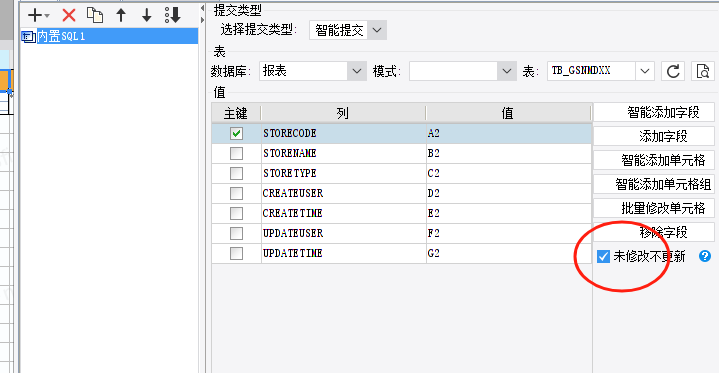Check primary key for UPDATEUSER

236,233
